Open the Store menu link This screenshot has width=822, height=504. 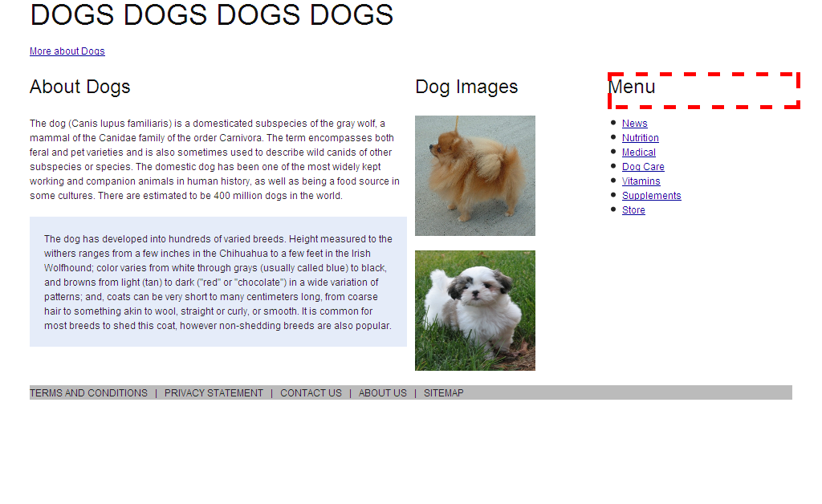(x=633, y=210)
